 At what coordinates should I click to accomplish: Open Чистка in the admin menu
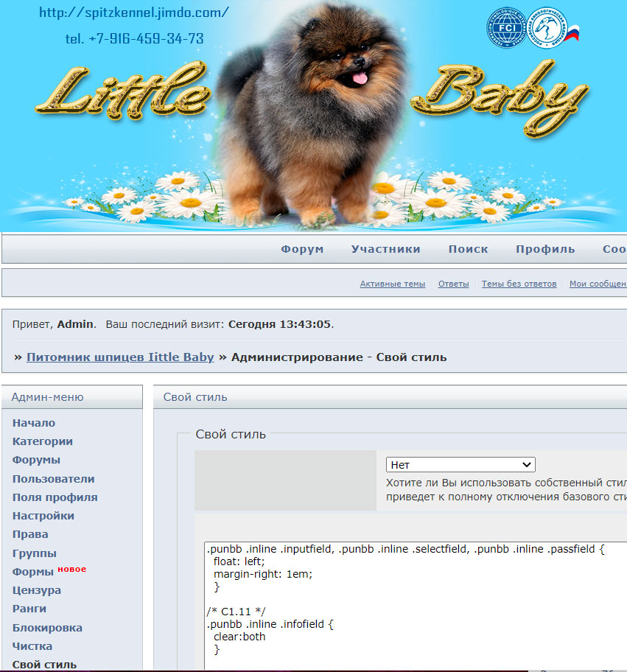coord(32,646)
